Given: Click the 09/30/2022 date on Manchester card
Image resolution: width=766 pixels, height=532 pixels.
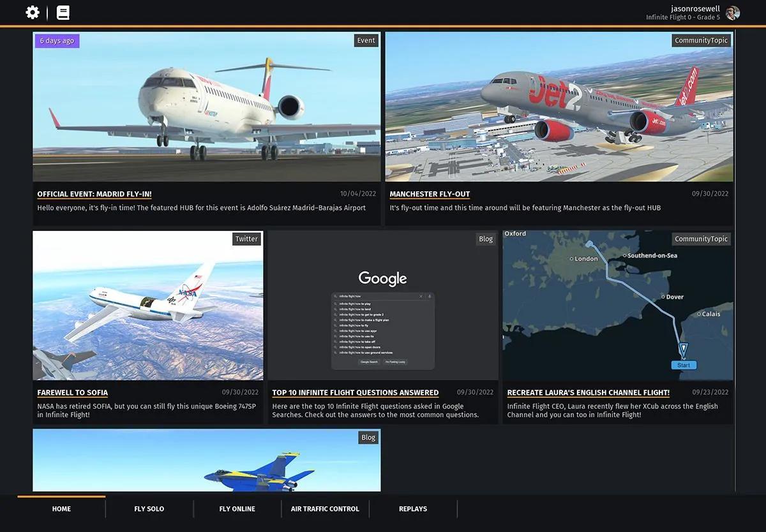Looking at the screenshot, I should click(710, 194).
